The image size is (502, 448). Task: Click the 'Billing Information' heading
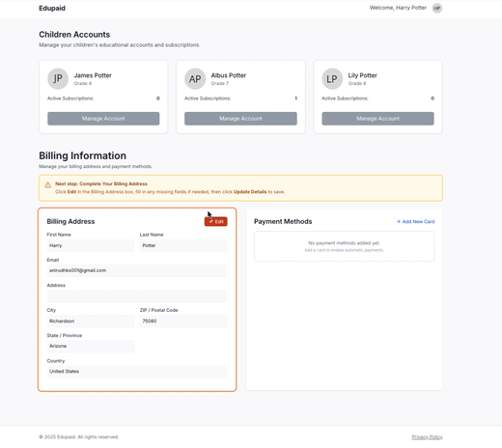tap(82, 155)
